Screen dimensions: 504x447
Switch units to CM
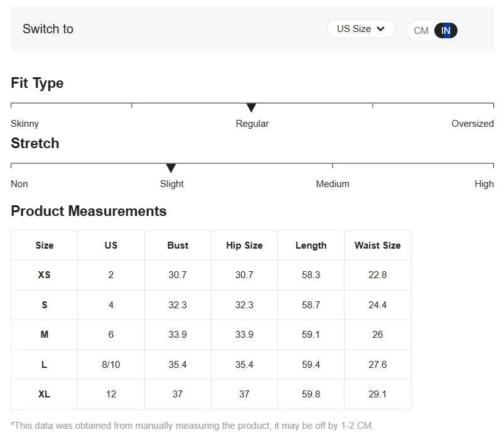coord(421,31)
